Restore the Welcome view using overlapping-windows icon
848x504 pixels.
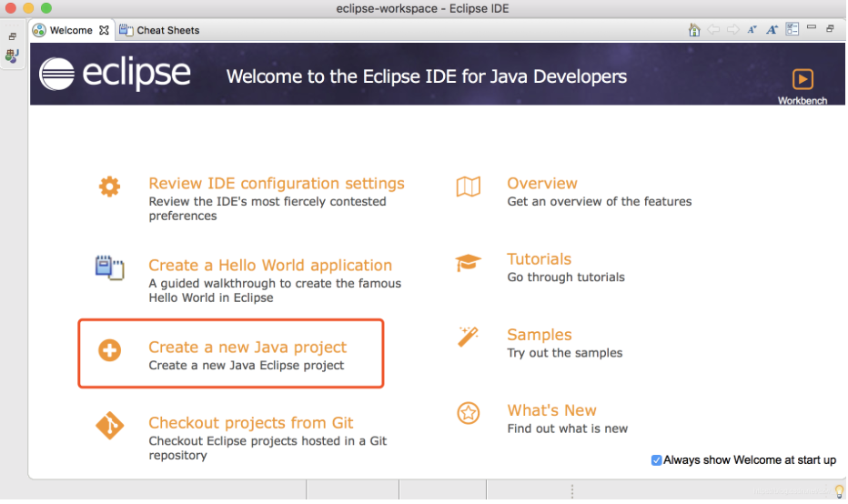830,29
